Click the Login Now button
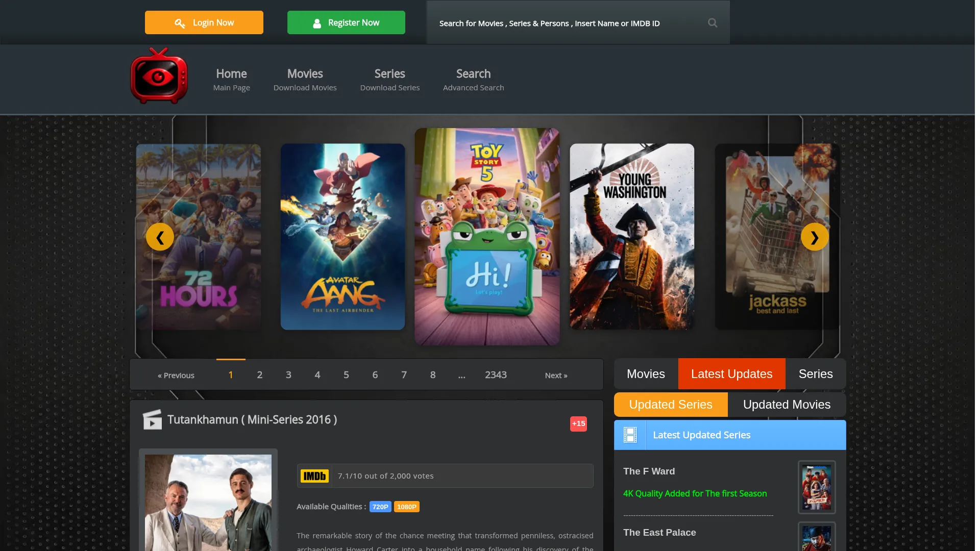Screen dimensions: 980x551 click(204, 22)
